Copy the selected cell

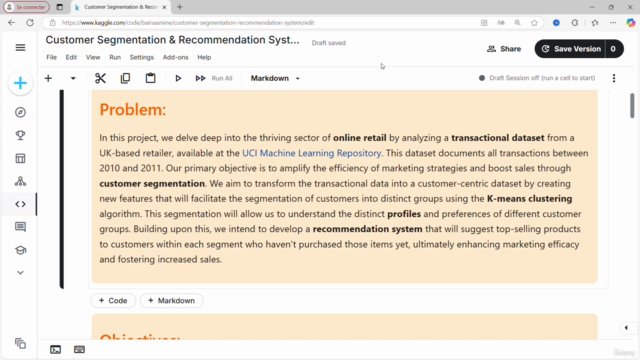coord(125,78)
